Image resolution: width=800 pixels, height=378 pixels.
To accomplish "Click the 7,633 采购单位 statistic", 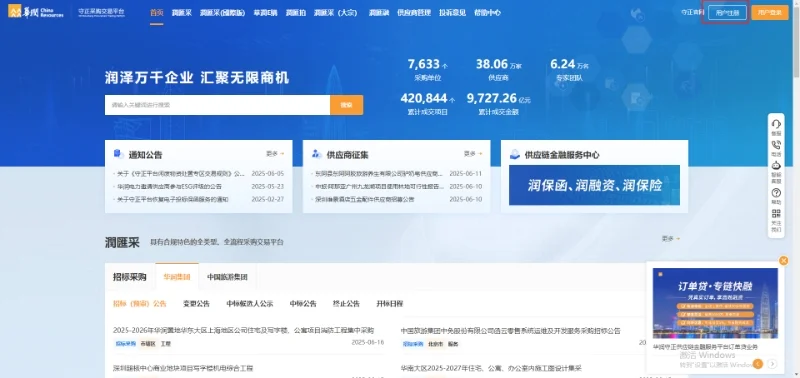I will (x=428, y=70).
